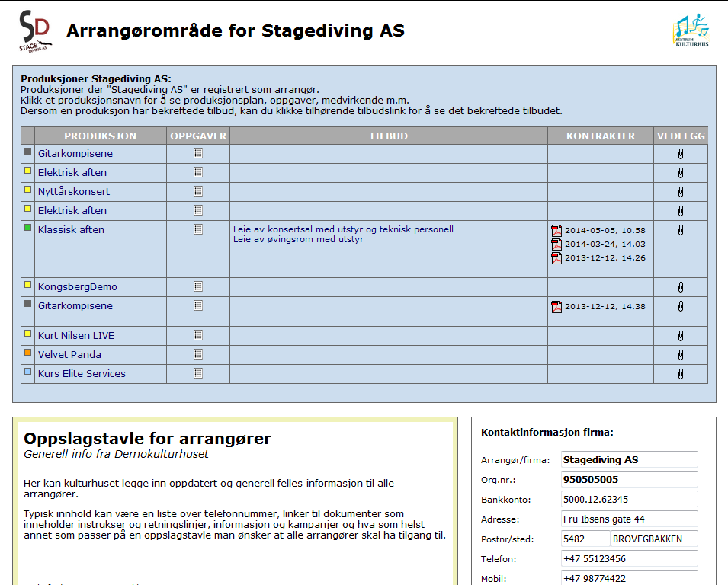The width and height of the screenshot is (728, 585).
Task: Open the contract dated 2014-03-24, 14.03
Action: click(x=605, y=245)
